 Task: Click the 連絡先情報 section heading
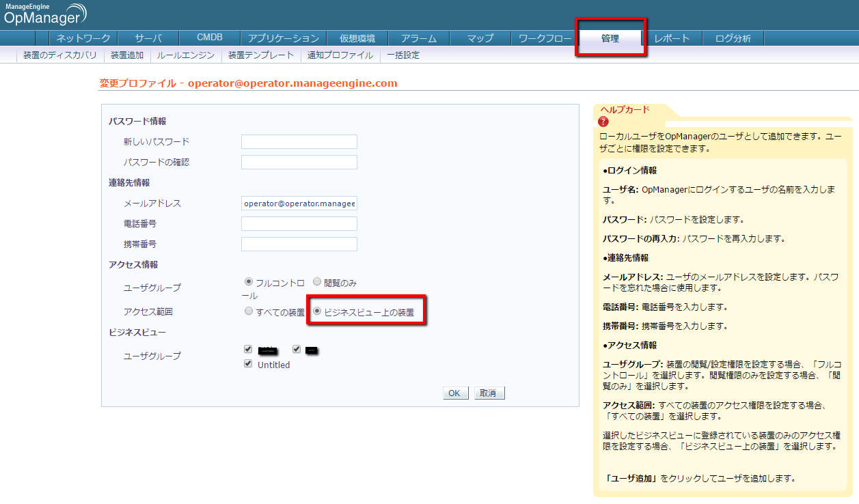click(129, 182)
